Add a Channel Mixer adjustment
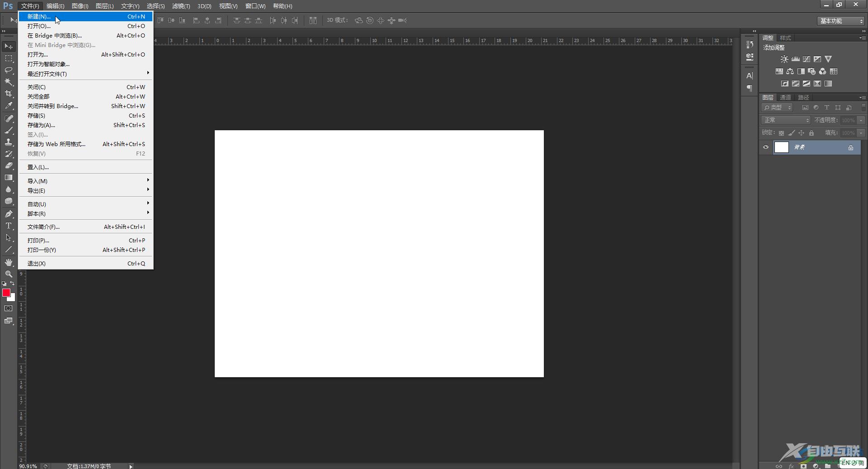 click(823, 71)
